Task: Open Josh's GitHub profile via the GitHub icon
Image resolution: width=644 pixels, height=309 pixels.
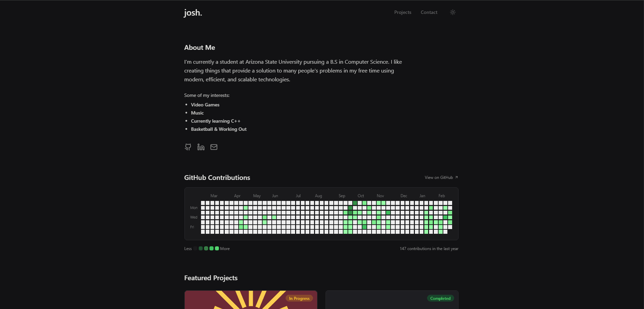Action: point(188,147)
